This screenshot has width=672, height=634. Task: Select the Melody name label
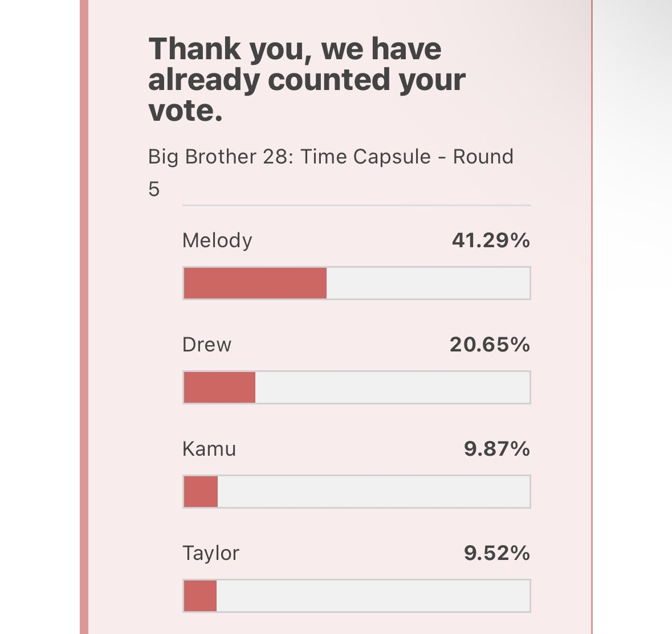[x=217, y=241]
